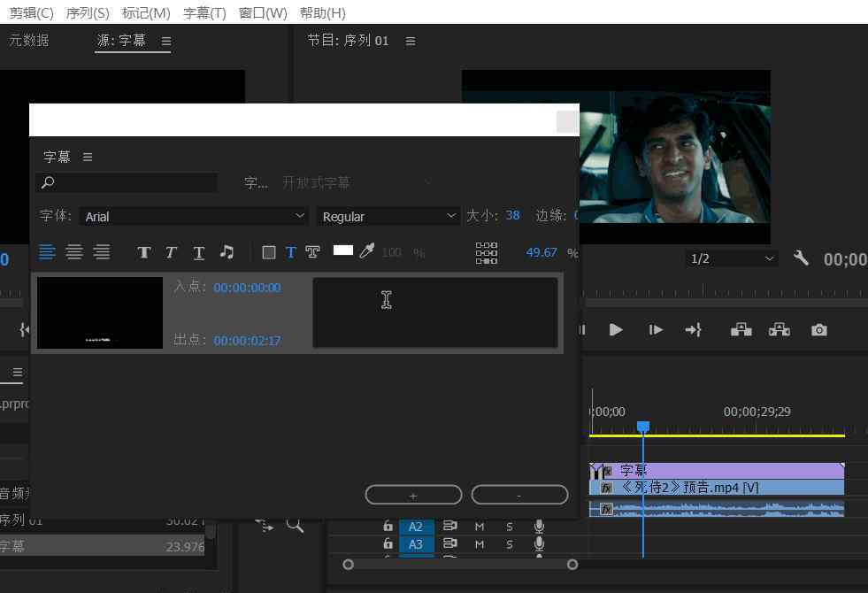Toggle lock on track A2
The height and width of the screenshot is (593, 868).
coord(388,526)
